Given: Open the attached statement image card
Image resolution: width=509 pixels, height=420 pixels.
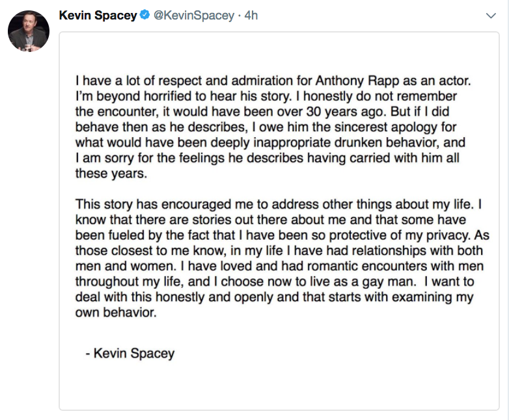Looking at the screenshot, I should [280, 221].
